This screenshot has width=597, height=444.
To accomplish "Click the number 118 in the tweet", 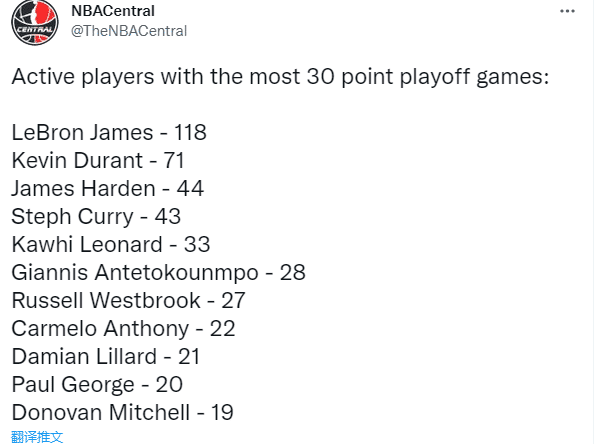I will [x=190, y=133].
